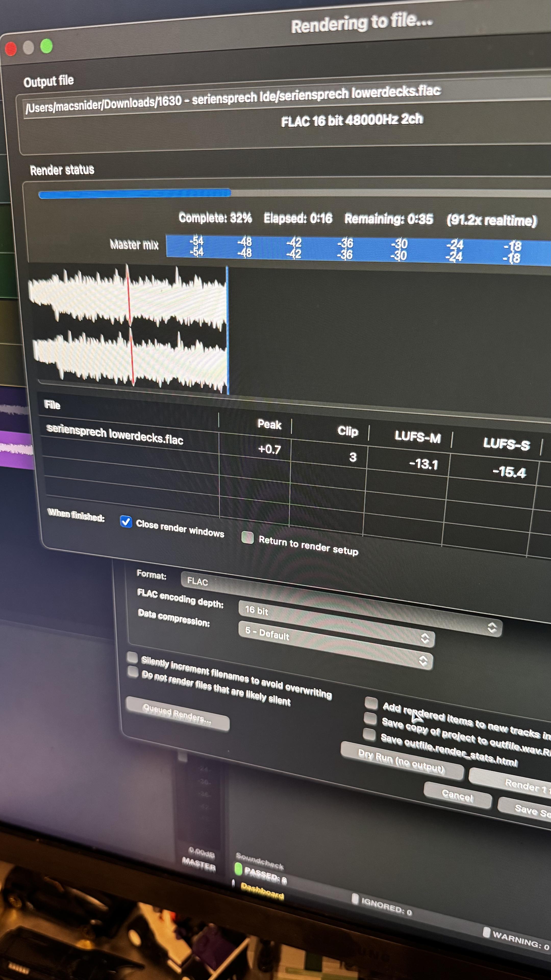The image size is (551, 980).
Task: Uncheck Close render windows checkbox
Action: [x=126, y=522]
